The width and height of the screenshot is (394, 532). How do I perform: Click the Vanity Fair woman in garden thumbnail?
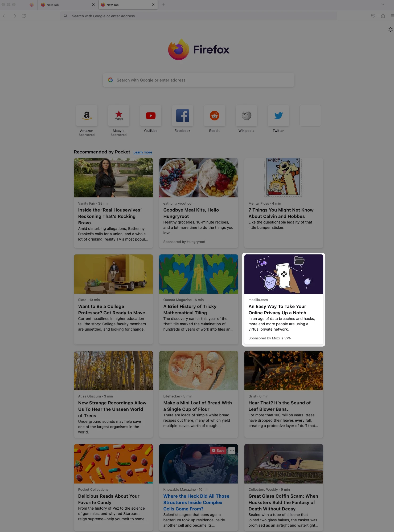[x=113, y=178]
